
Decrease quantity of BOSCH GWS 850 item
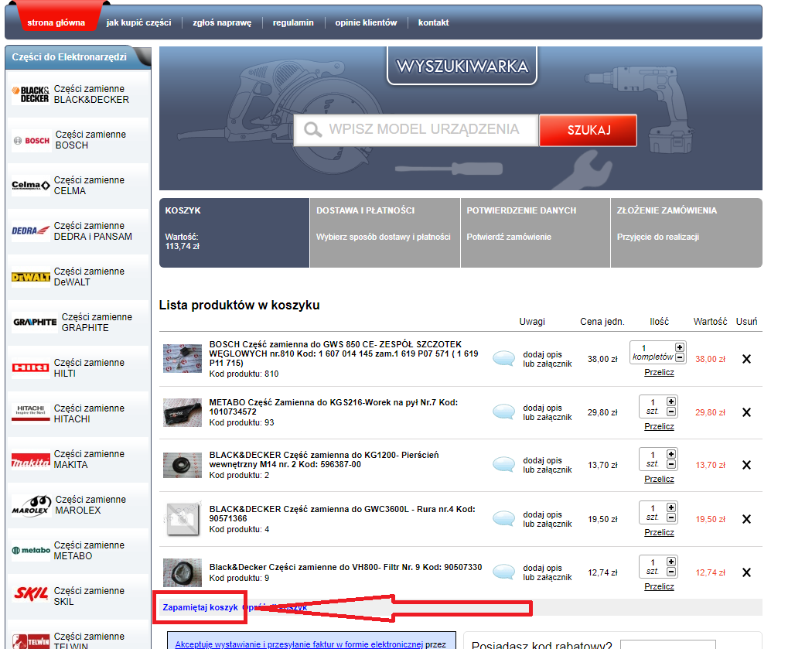pyautogui.click(x=680, y=357)
